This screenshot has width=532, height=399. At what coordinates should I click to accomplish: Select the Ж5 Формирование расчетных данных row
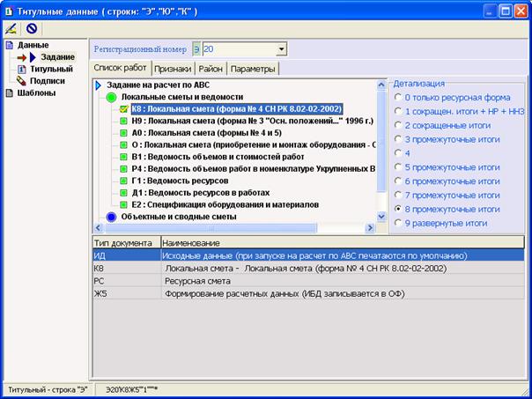(x=308, y=293)
